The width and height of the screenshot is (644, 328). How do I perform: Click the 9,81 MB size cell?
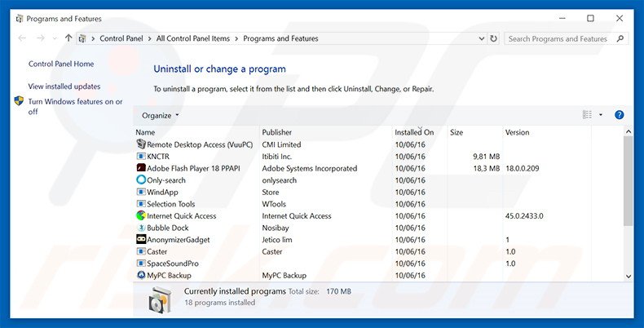[x=487, y=157]
